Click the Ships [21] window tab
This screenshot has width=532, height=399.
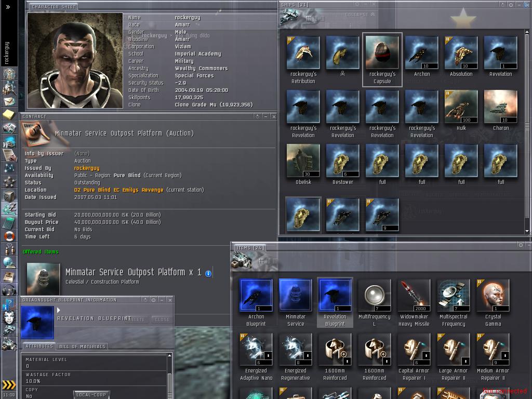click(x=295, y=5)
